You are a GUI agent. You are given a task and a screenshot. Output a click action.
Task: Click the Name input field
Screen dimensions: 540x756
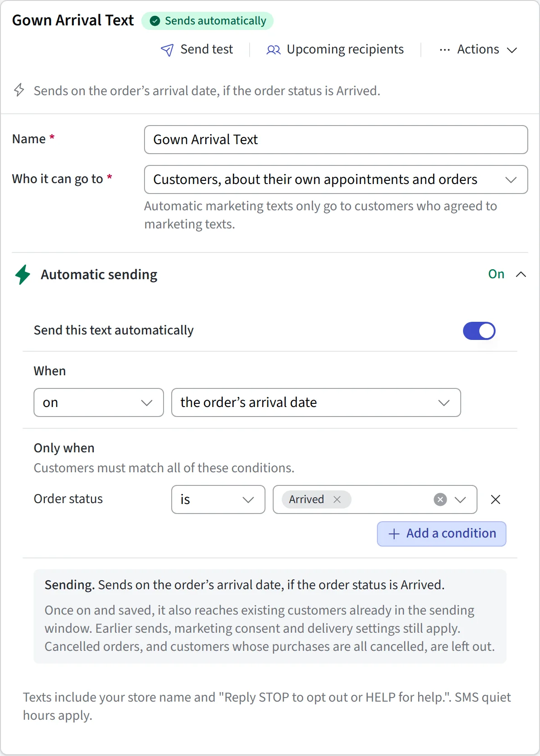[x=336, y=140]
